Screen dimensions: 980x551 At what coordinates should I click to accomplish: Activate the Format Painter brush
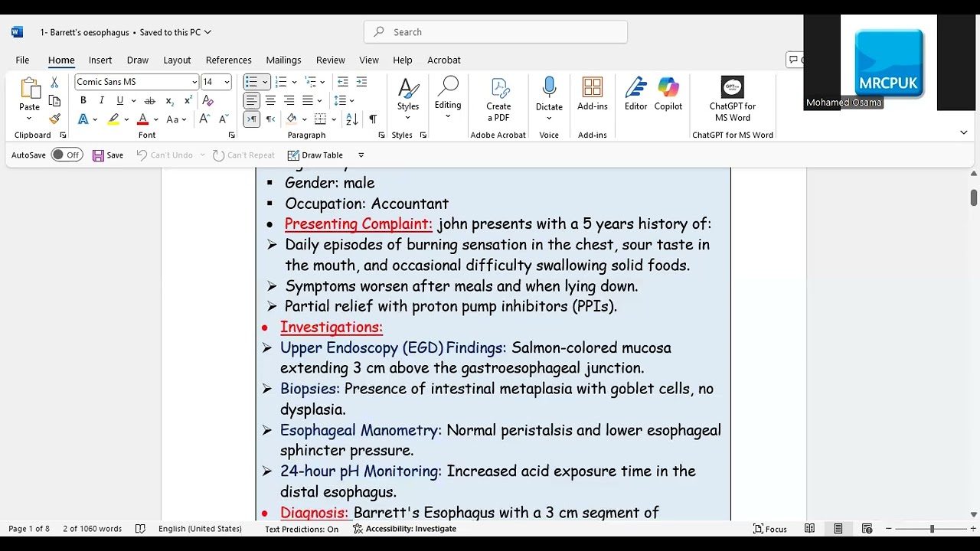(x=54, y=119)
